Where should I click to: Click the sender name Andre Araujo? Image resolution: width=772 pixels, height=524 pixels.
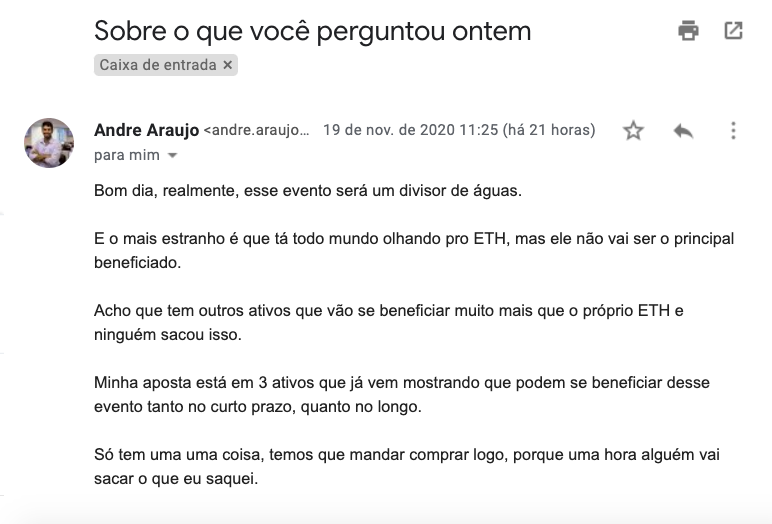click(146, 130)
